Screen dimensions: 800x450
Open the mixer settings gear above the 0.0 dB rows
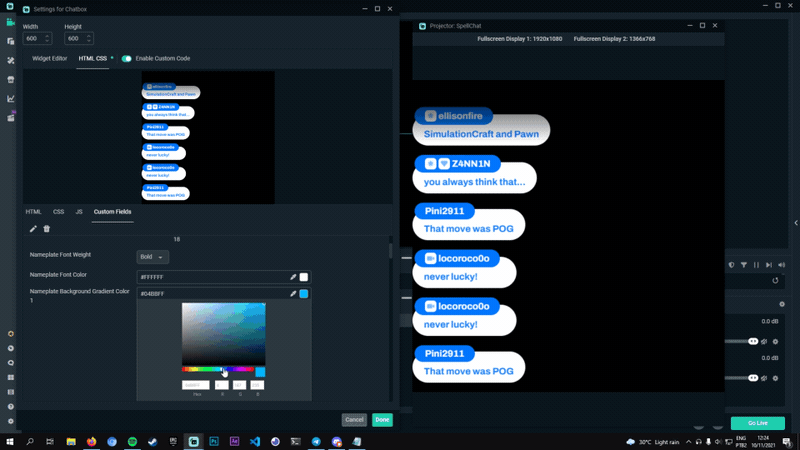pos(782,304)
